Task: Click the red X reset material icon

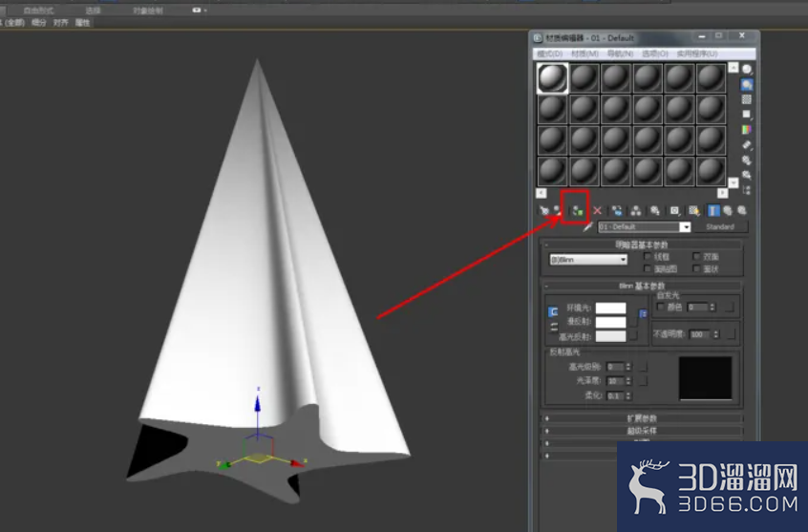Action: click(x=597, y=210)
